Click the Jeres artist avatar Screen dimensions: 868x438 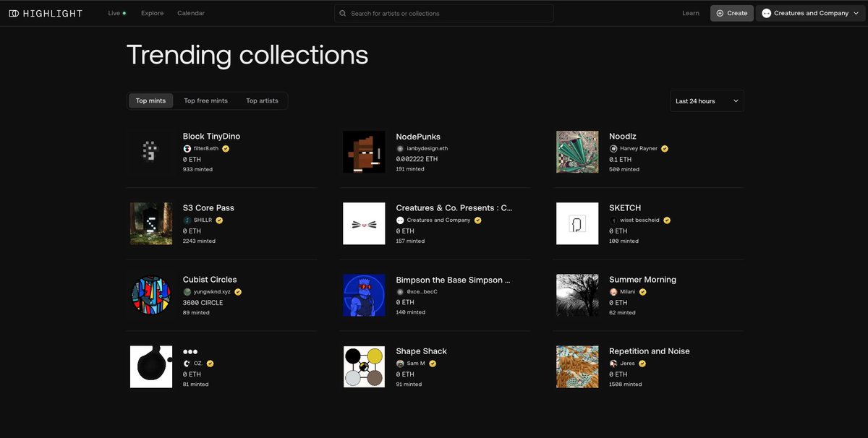(x=613, y=364)
